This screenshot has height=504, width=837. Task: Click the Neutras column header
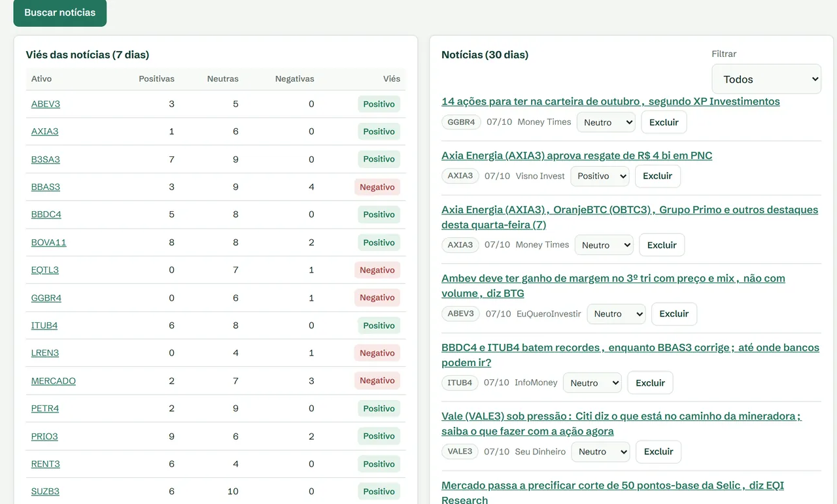(x=223, y=78)
